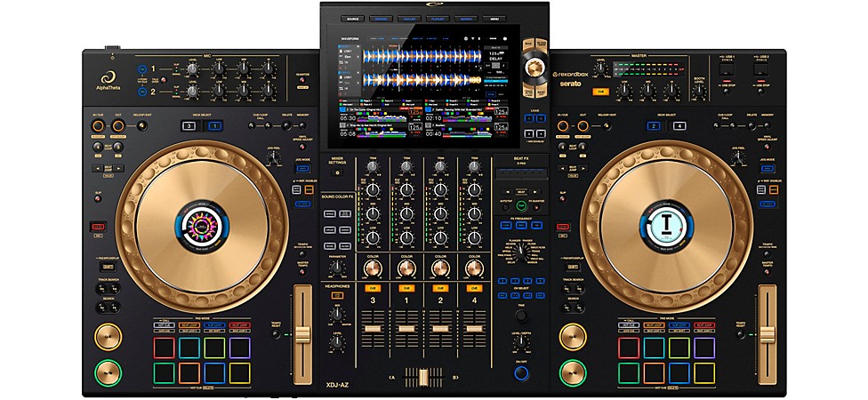Push the gold rotary browse selector
This screenshot has width=868, height=400.
(x=534, y=68)
